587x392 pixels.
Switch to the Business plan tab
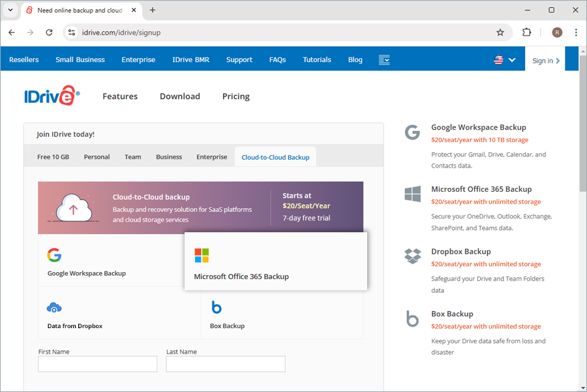[x=169, y=157]
